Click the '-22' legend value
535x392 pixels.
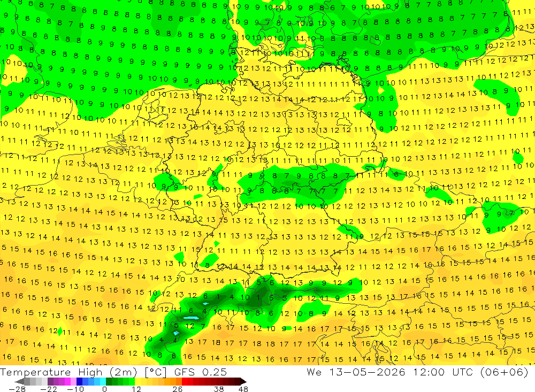tap(49, 389)
